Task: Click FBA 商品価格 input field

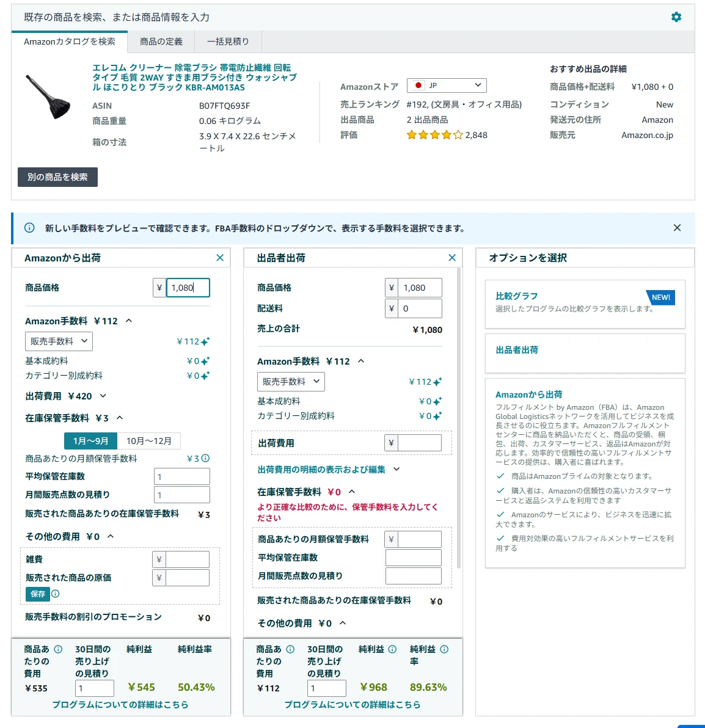Action: click(188, 288)
